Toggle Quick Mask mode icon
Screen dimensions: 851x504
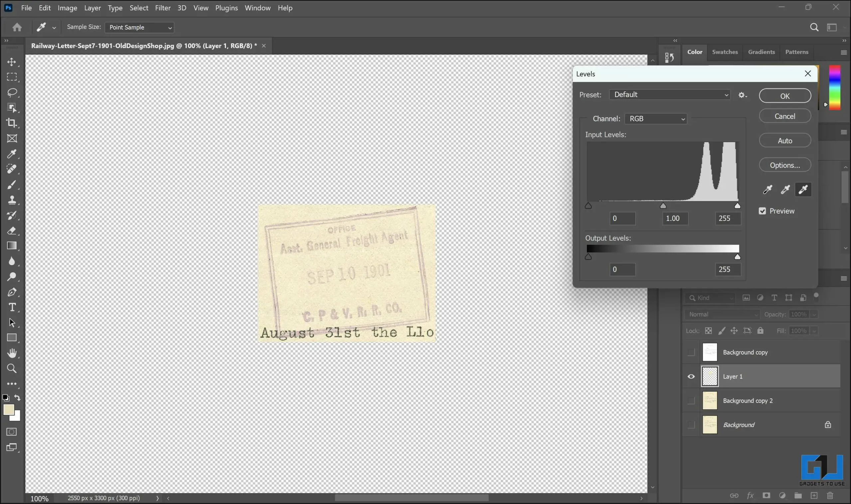[x=12, y=432]
